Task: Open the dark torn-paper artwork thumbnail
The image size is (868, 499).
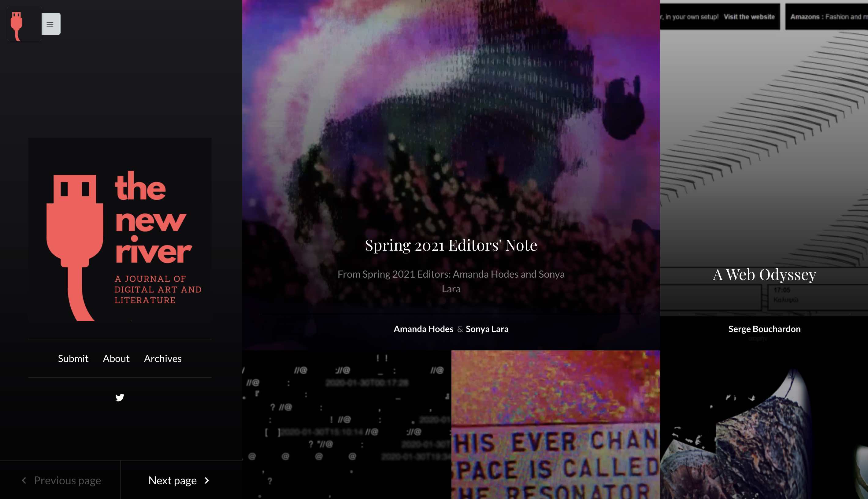Action: click(764, 425)
